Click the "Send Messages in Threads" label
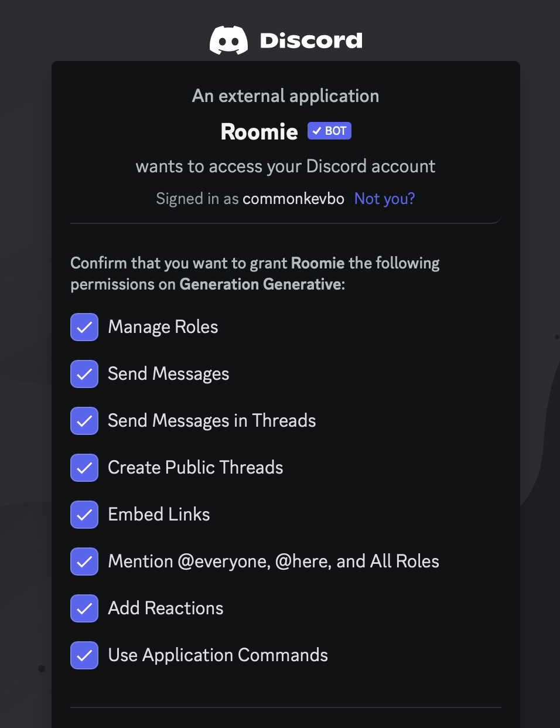Screen dimensions: 560x728 tap(211, 421)
